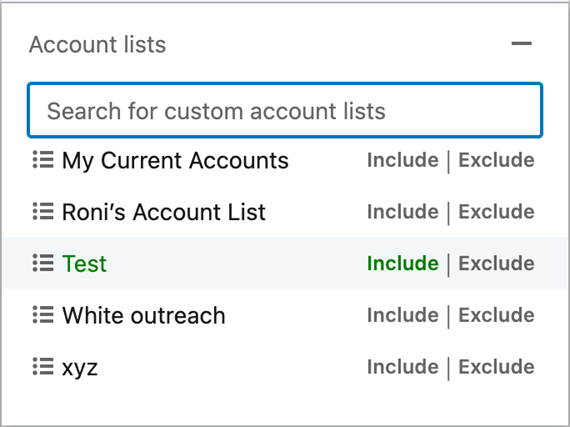Click list icon beside White outreach
570x427 pixels.
[x=43, y=315]
